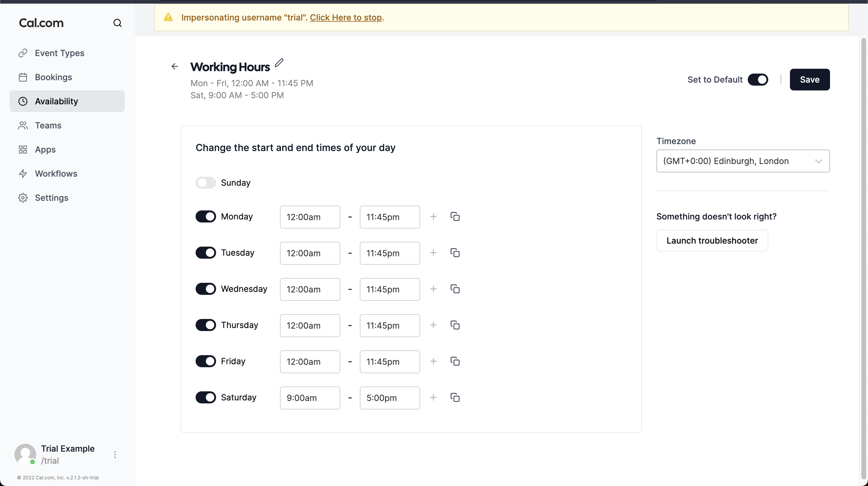868x486 pixels.
Task: Switch to the Event Types section
Action: pyautogui.click(x=59, y=53)
